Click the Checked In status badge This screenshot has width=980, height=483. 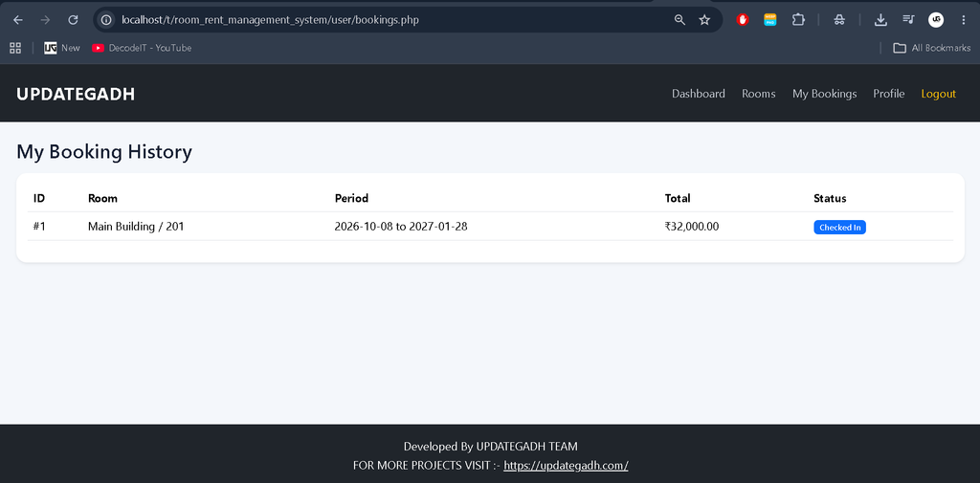839,228
